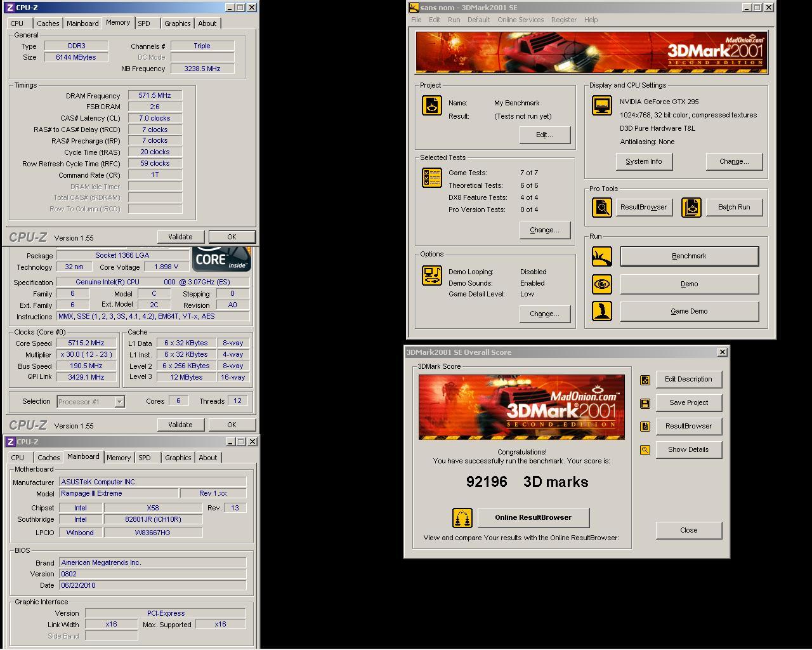The height and width of the screenshot is (650, 812).
Task: Start the Benchmark button
Action: click(689, 256)
